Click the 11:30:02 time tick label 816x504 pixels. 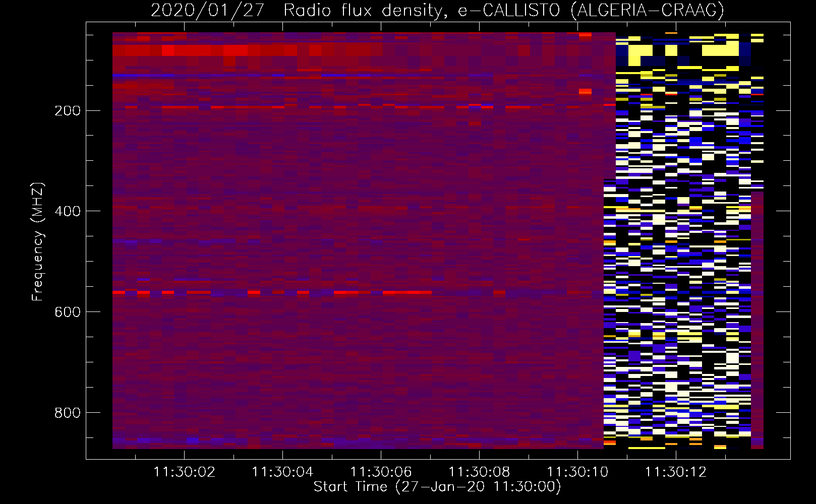(184, 472)
